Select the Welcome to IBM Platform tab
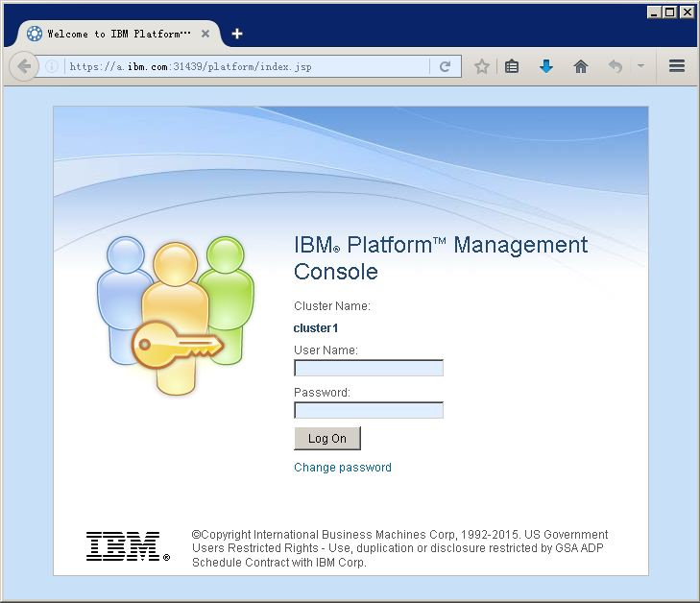 118,34
